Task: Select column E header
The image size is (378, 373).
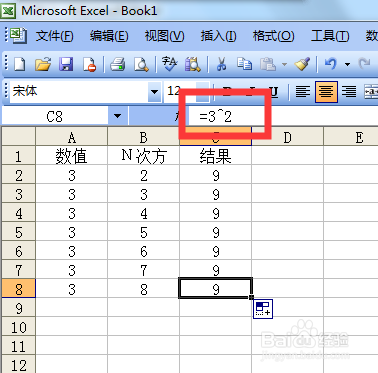Action: (x=351, y=137)
